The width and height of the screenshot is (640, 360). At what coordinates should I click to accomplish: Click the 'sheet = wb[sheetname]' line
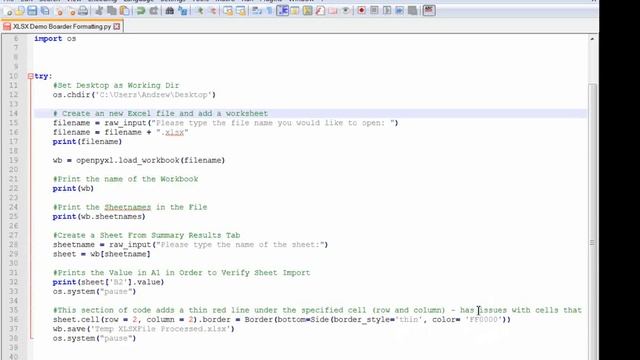[101, 254]
